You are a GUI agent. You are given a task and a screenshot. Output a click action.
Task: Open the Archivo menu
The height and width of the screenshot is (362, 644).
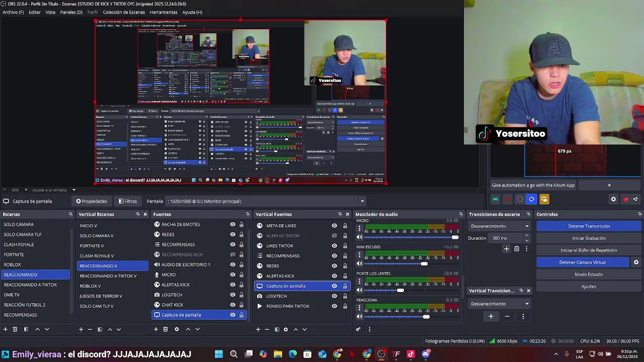click(x=13, y=12)
